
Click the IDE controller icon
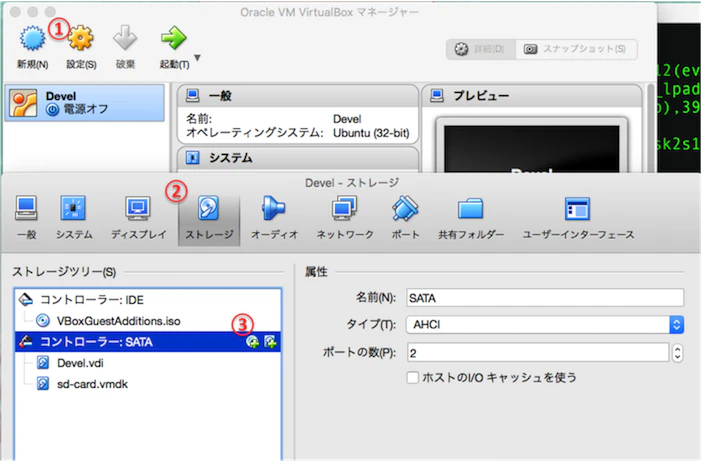(26, 299)
